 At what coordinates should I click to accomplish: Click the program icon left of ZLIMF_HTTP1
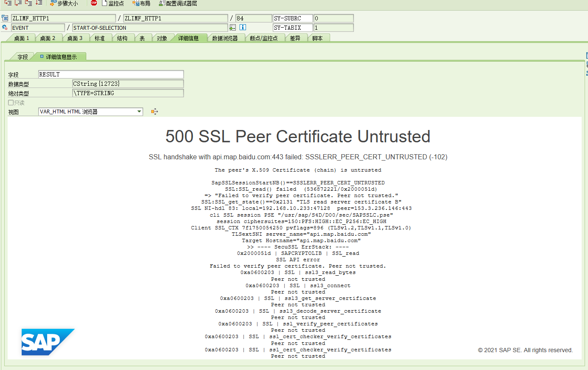(x=5, y=18)
